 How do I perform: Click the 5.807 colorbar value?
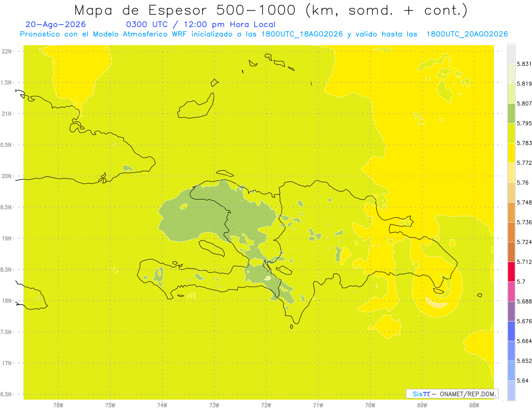click(524, 103)
